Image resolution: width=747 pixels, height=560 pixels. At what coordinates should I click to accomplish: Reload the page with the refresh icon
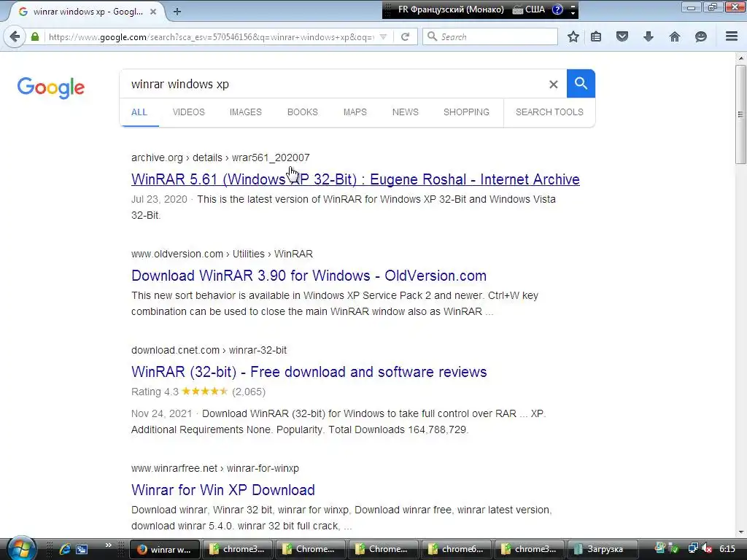click(x=406, y=36)
